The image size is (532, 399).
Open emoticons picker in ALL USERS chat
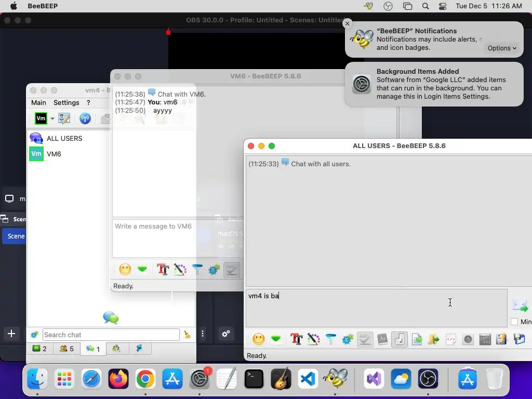(259, 339)
